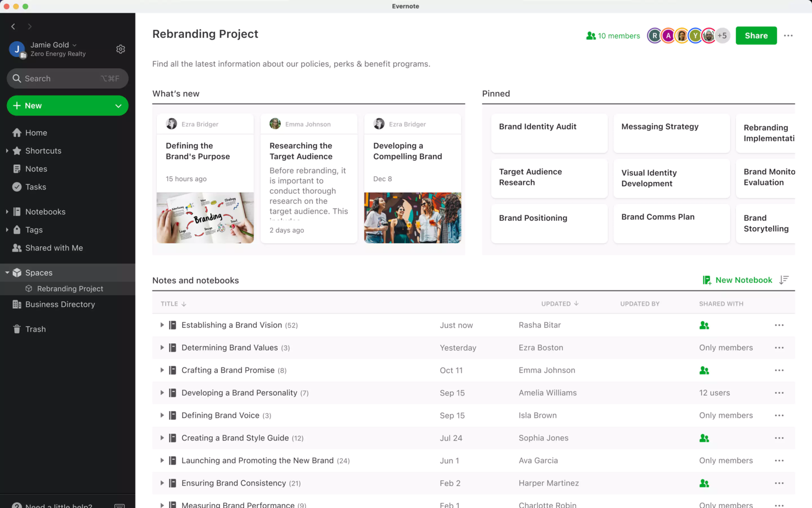Go back with the left arrow
The height and width of the screenshot is (508, 812).
[x=13, y=26]
